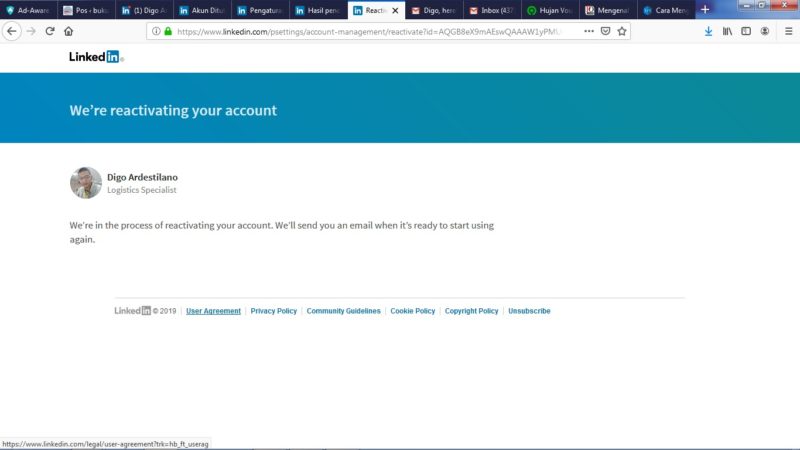The height and width of the screenshot is (450, 800).
Task: Bookmark this page with the star
Action: pos(622,31)
